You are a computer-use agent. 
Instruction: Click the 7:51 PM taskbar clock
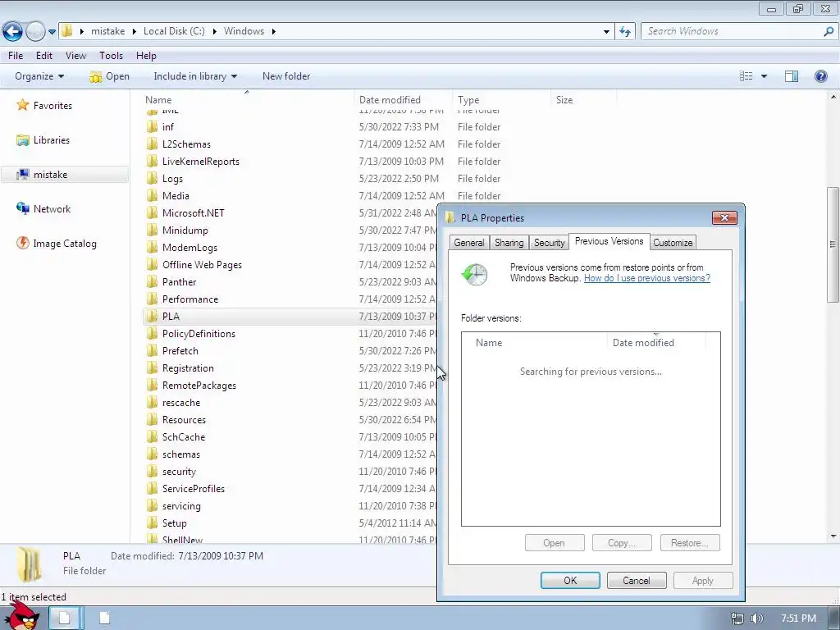pyautogui.click(x=798, y=619)
